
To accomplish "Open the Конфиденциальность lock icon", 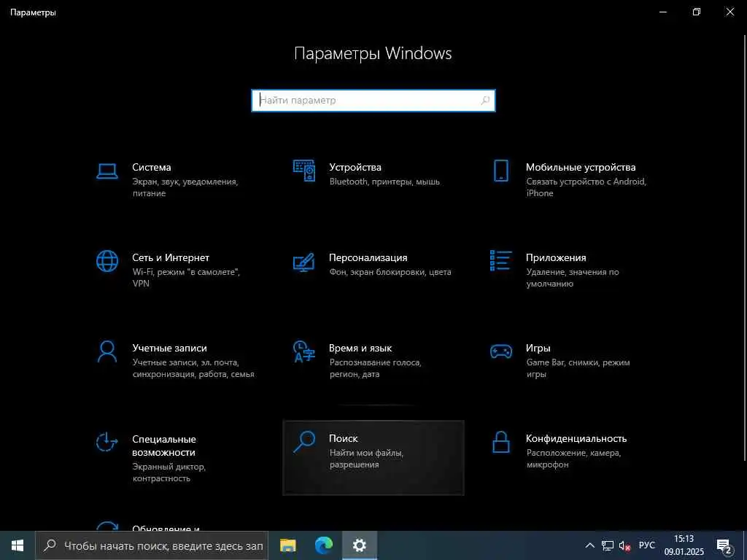I will point(500,442).
